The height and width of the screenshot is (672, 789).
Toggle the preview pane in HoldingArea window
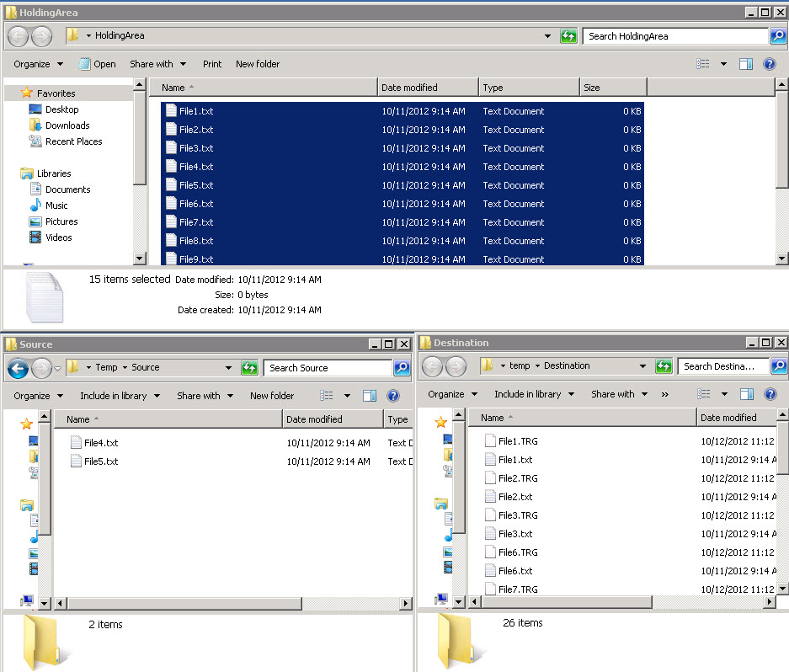pyautogui.click(x=745, y=64)
